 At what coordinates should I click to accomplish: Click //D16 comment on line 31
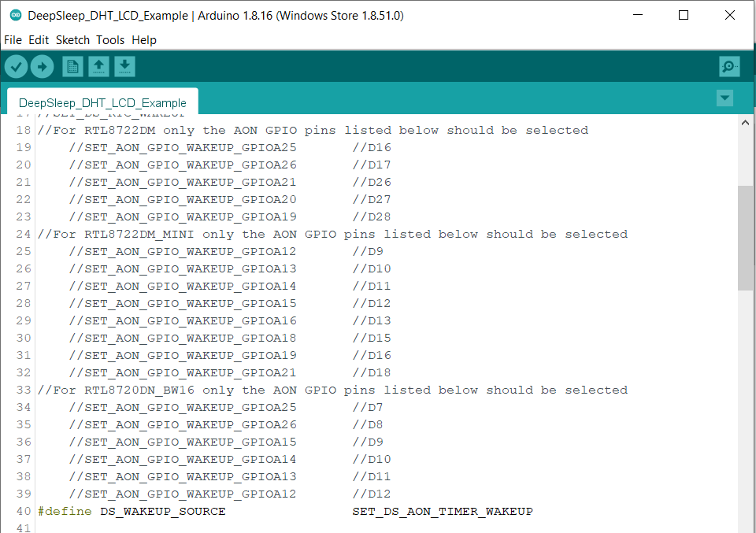(372, 356)
